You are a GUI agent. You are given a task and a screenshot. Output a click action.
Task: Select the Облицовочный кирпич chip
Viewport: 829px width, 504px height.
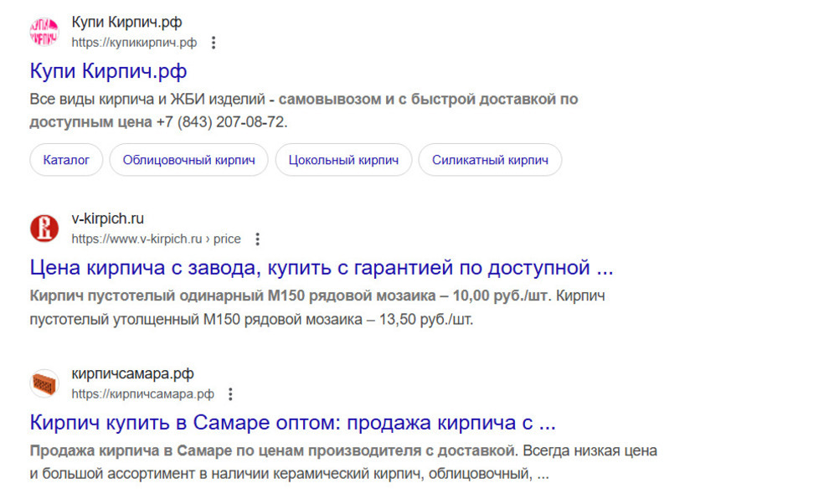(188, 160)
